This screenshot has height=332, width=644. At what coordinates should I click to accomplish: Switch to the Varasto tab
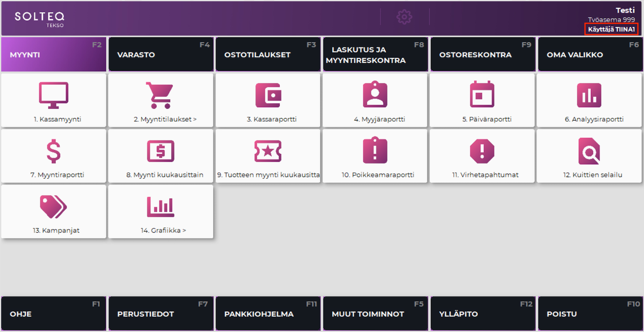pos(161,55)
